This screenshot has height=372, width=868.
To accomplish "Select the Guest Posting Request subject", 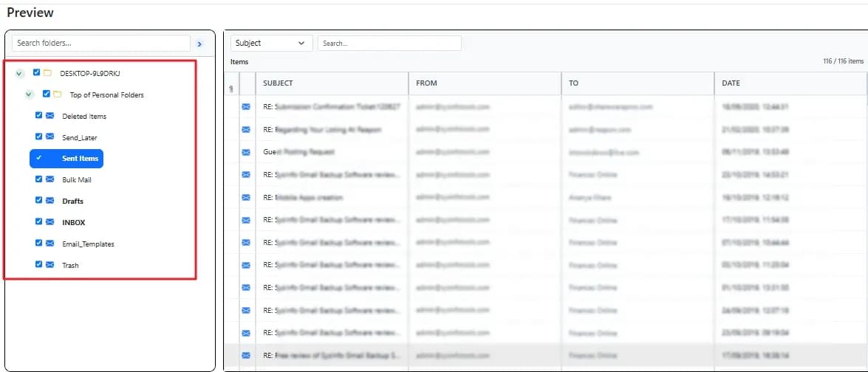I will 299,152.
